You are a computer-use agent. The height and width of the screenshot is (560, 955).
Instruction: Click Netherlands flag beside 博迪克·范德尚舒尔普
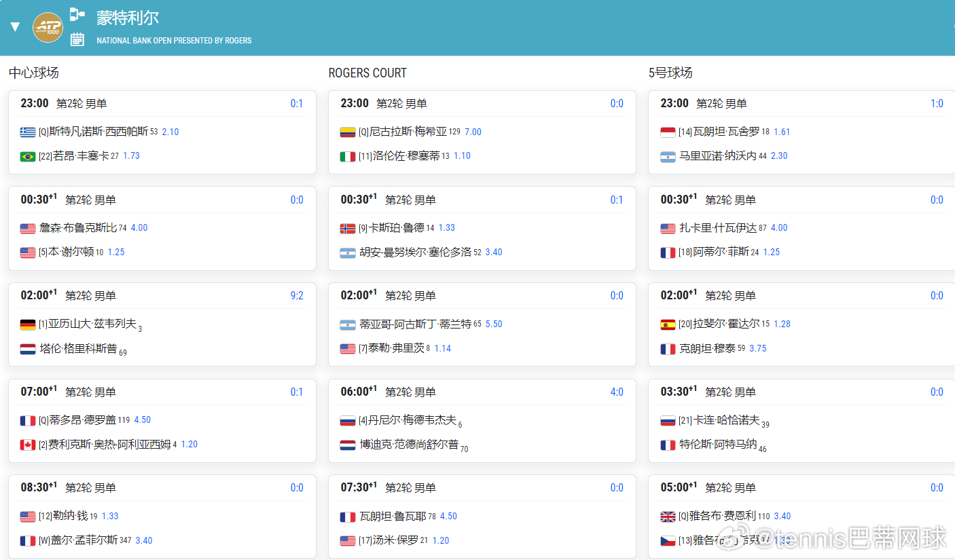tap(348, 445)
